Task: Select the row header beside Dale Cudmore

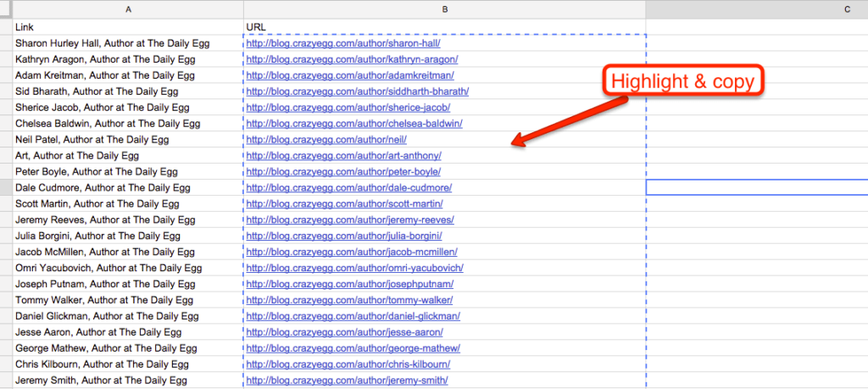Action: (6, 187)
